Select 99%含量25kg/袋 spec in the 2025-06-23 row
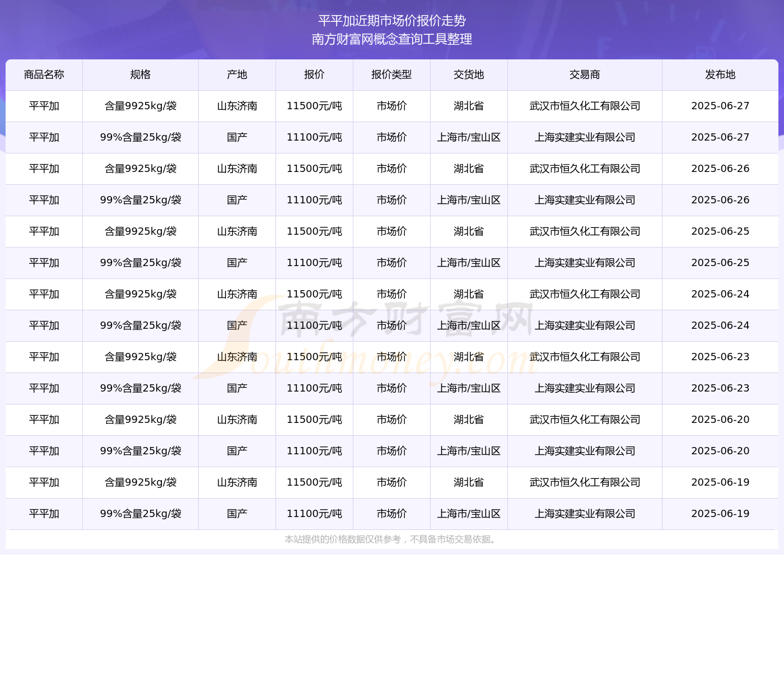This screenshot has height=675, width=784. click(x=141, y=388)
